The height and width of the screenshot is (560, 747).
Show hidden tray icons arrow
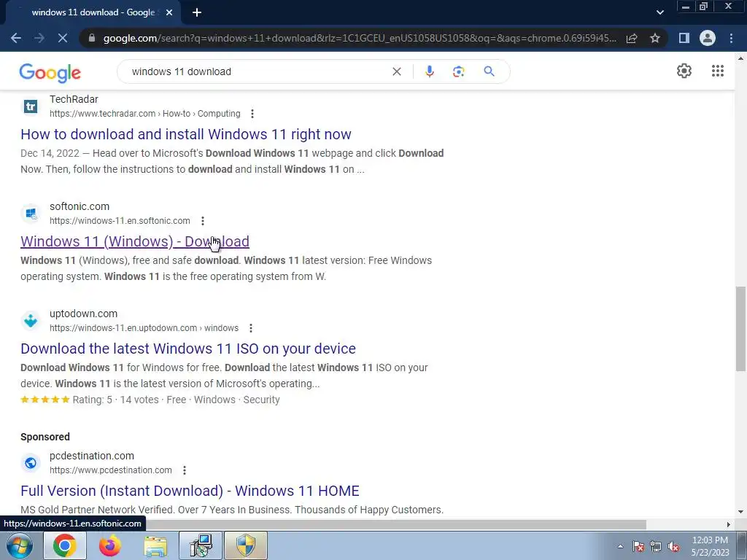tap(620, 547)
